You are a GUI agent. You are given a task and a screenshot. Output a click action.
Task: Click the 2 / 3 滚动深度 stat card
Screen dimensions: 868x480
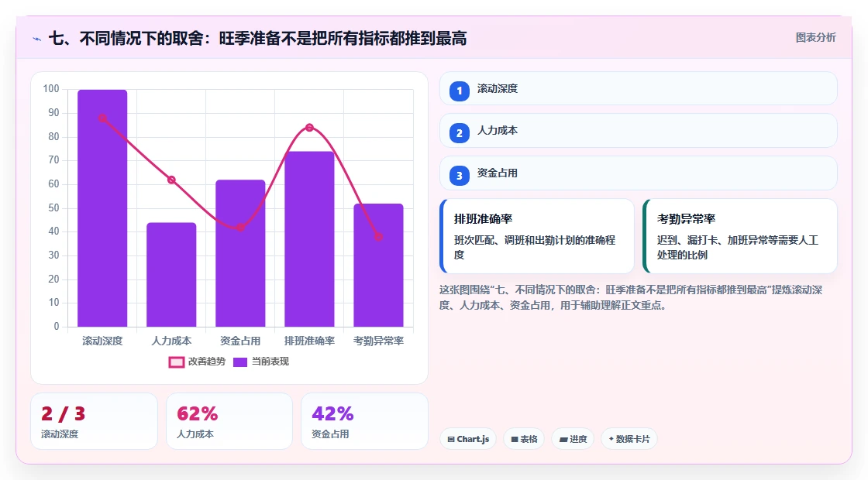pyautogui.click(x=94, y=421)
